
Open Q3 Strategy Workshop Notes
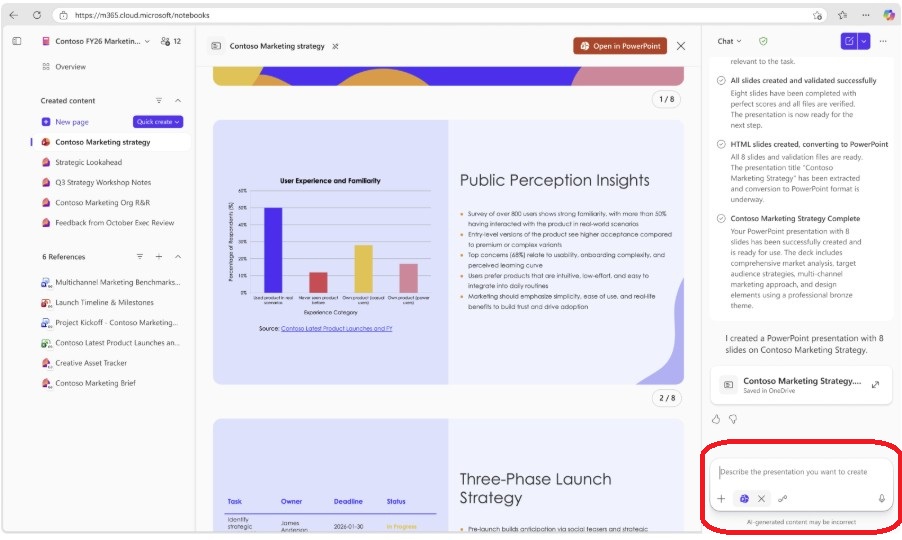tap(103, 182)
